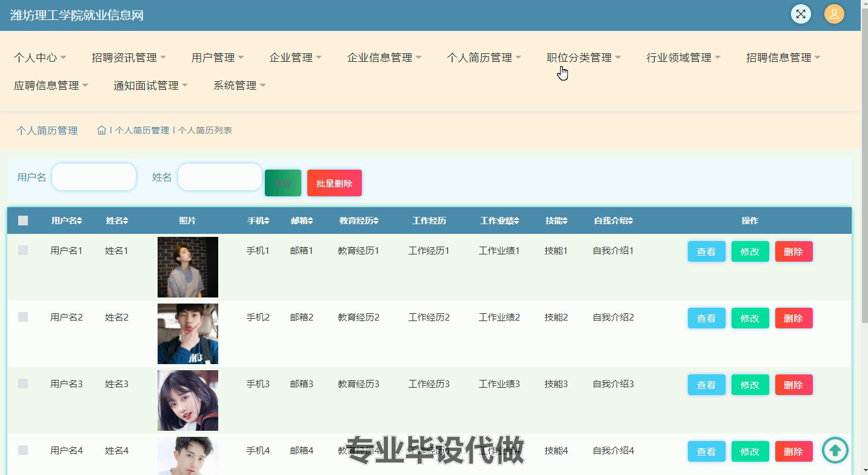868x475 pixels.
Task: Expand the 个人简历管理 menu
Action: (x=484, y=58)
